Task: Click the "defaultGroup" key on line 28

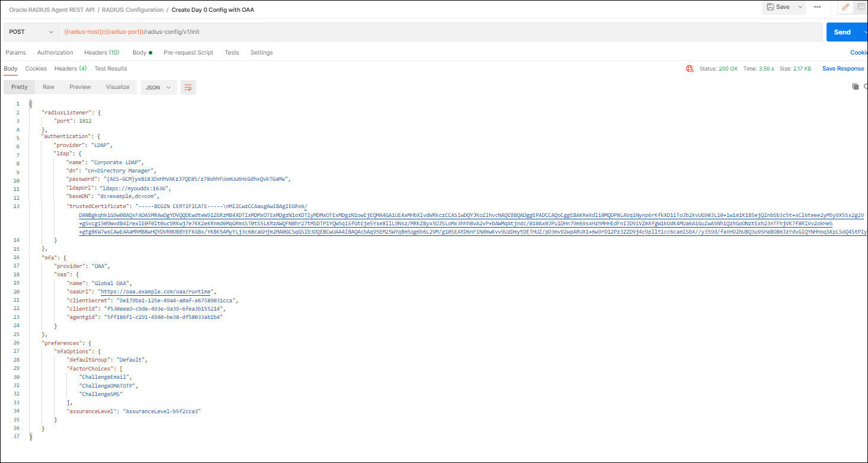Action: [89, 360]
